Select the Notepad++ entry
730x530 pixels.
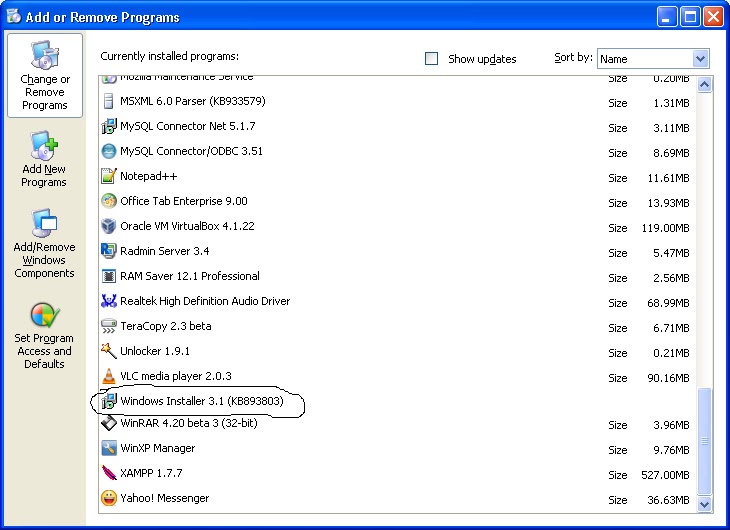[x=396, y=177]
